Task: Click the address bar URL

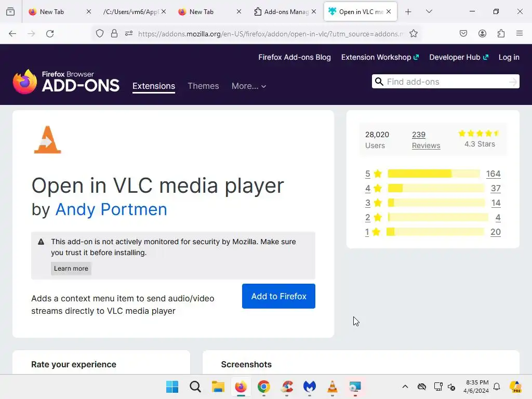Action: tap(270, 34)
